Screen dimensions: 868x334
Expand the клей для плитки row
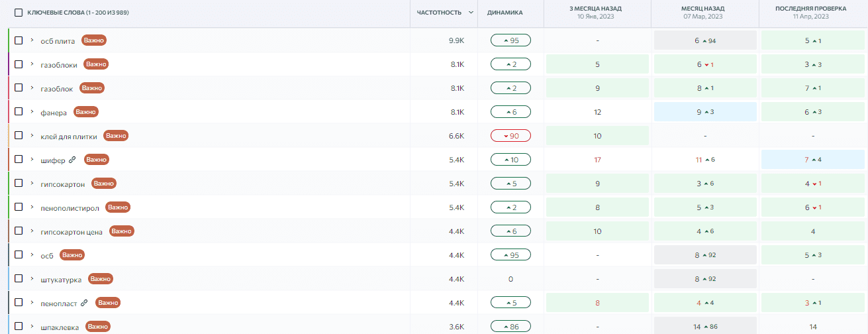click(32, 136)
